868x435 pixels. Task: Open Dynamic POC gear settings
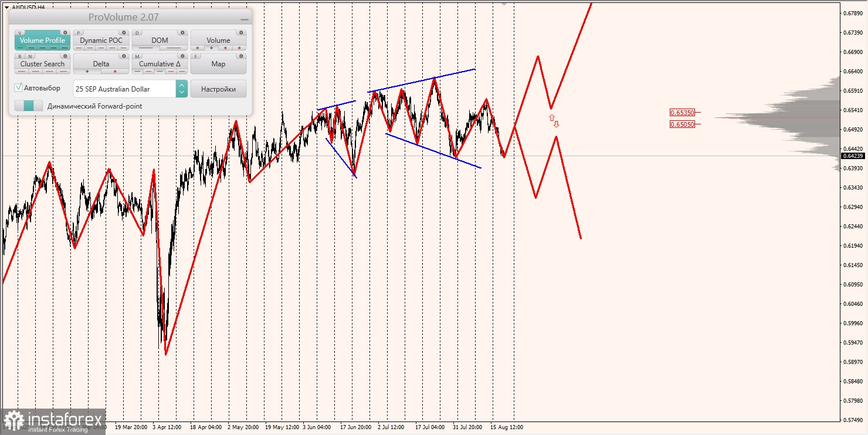point(124,32)
